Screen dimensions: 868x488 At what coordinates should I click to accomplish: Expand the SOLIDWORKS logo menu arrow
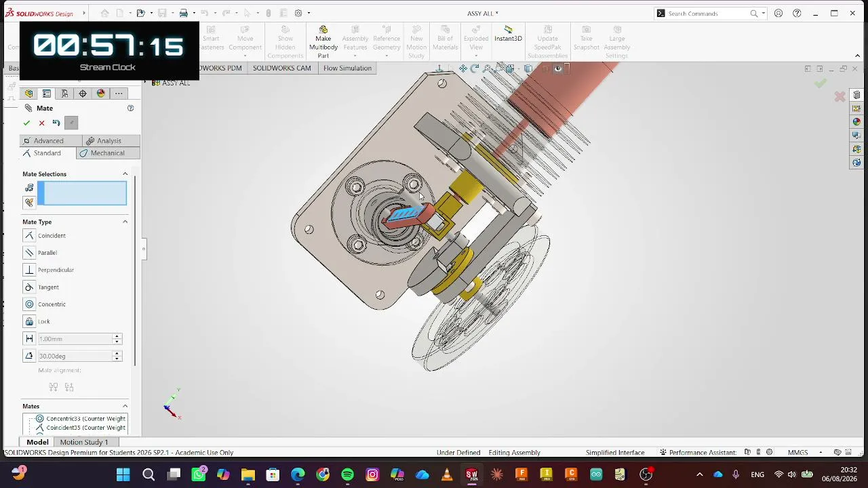[x=84, y=13]
